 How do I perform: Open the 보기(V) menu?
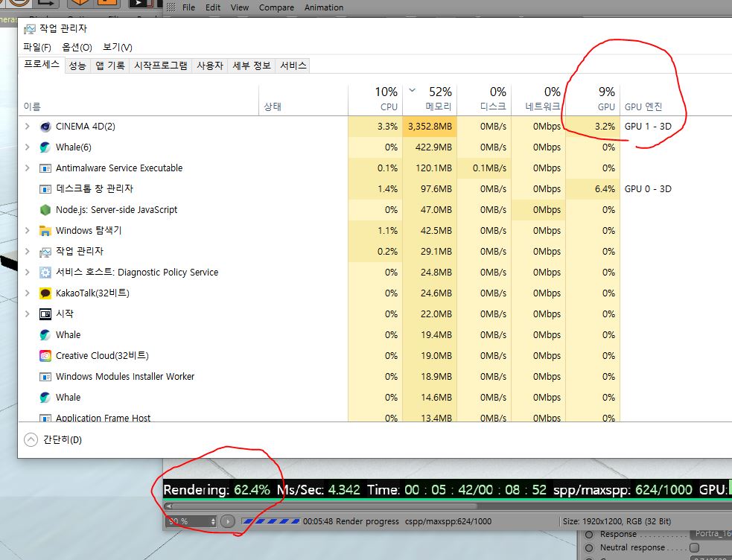[x=117, y=47]
